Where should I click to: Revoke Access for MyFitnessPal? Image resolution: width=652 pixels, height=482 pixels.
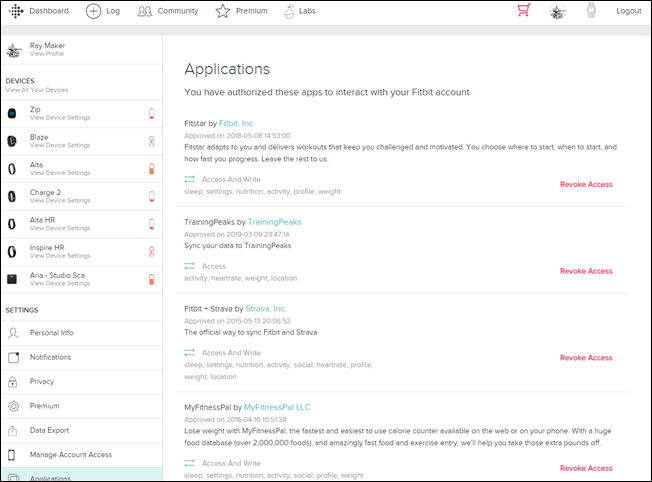[x=586, y=468]
